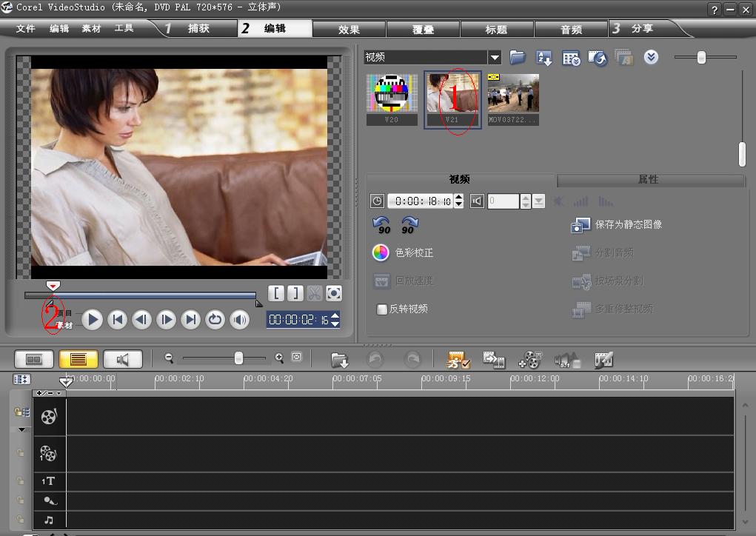Rotate video 90 degrees counterclockwise
The height and width of the screenshot is (536, 756).
coord(382,225)
